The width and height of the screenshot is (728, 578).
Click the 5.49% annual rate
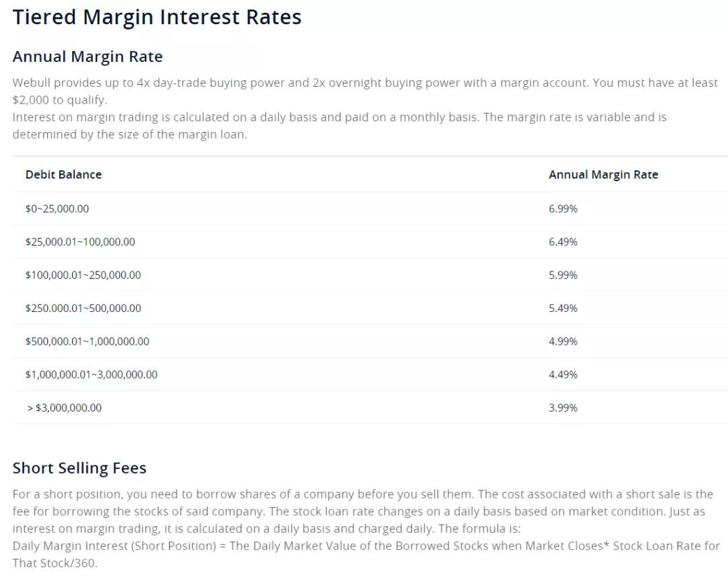(x=563, y=308)
